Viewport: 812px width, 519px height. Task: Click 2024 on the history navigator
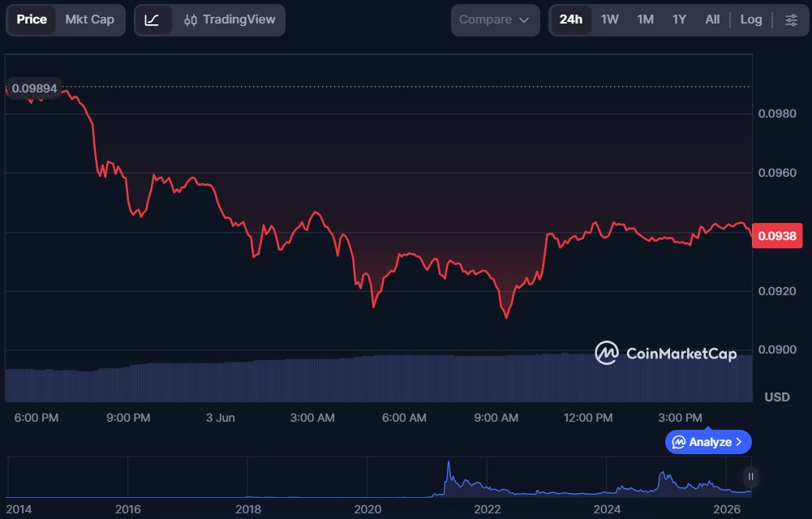click(x=607, y=510)
